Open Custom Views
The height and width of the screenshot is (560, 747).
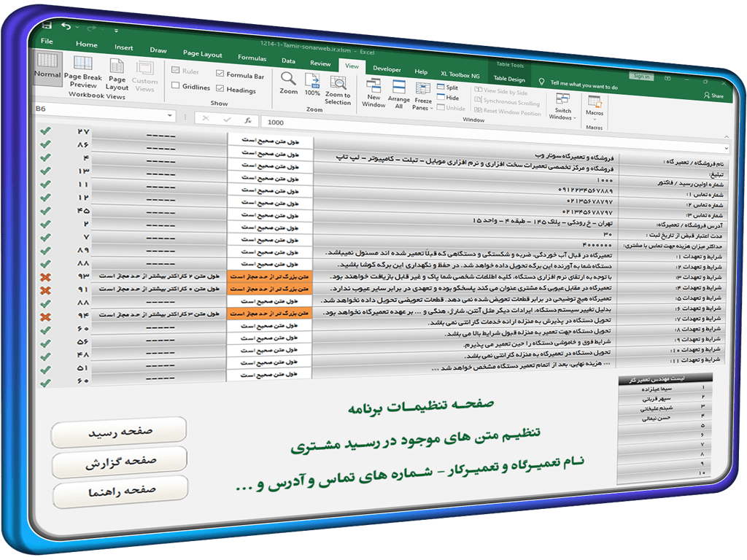point(145,77)
